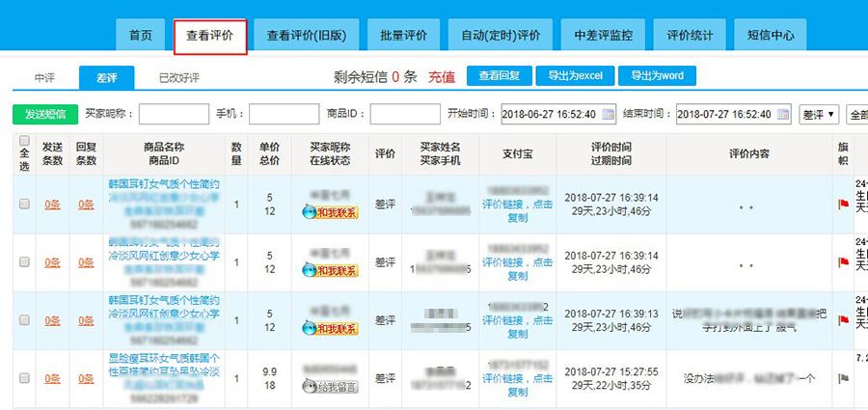Click the 评价时间 过期时间 column header
The height and width of the screenshot is (410, 868).
[611, 154]
